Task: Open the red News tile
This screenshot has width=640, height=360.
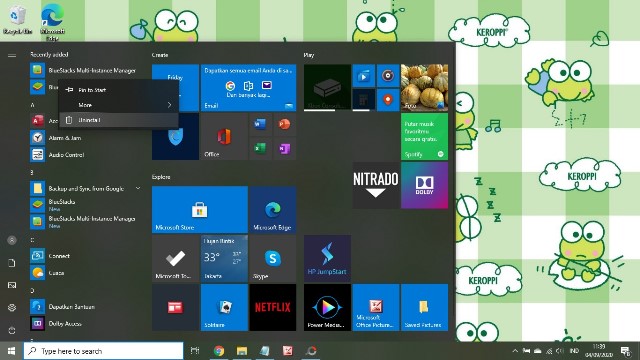Action: 175,307
